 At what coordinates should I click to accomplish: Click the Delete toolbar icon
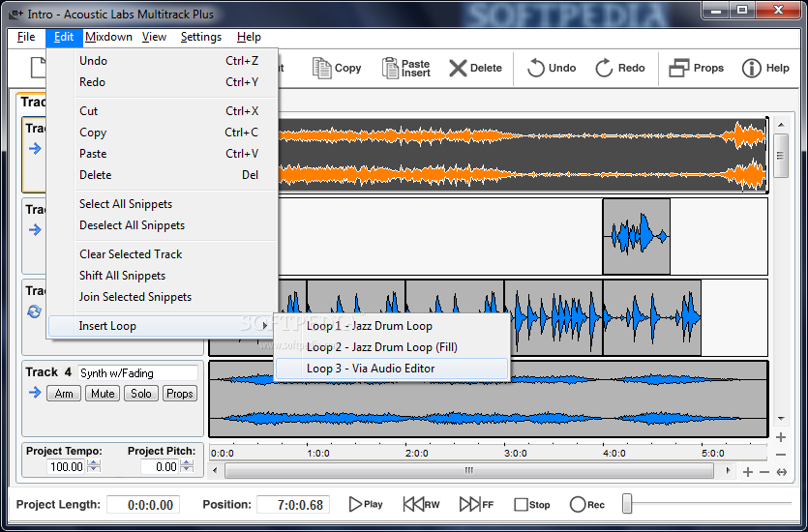[x=474, y=68]
